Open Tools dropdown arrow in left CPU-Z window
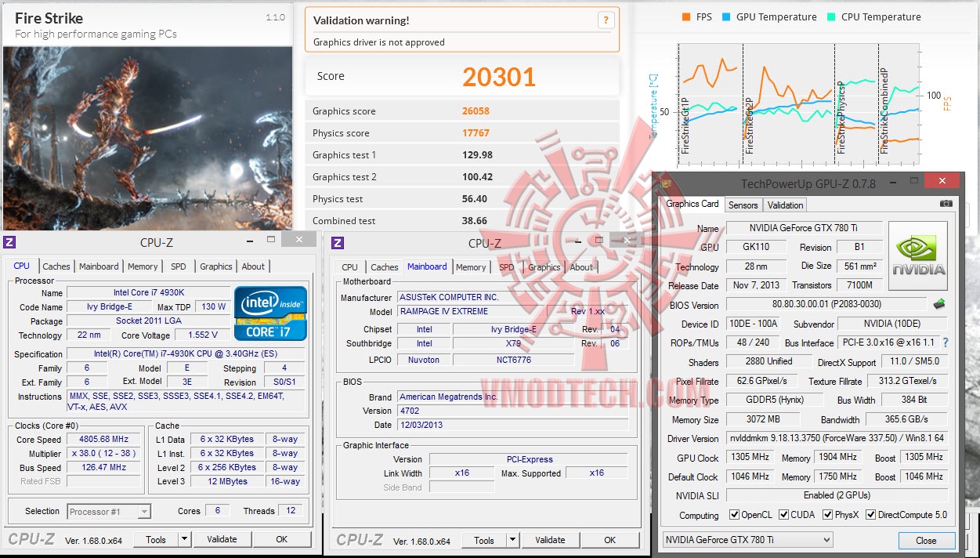980x558 pixels. pyautogui.click(x=185, y=539)
